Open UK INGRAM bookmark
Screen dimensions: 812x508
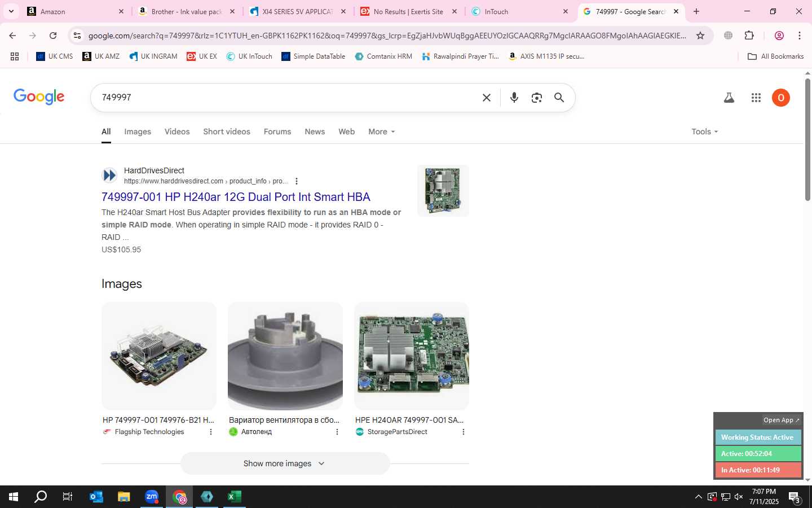pyautogui.click(x=153, y=56)
